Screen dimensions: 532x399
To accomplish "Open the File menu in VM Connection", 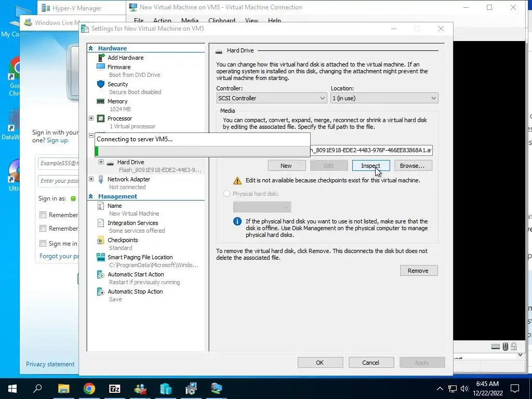I will (x=139, y=20).
